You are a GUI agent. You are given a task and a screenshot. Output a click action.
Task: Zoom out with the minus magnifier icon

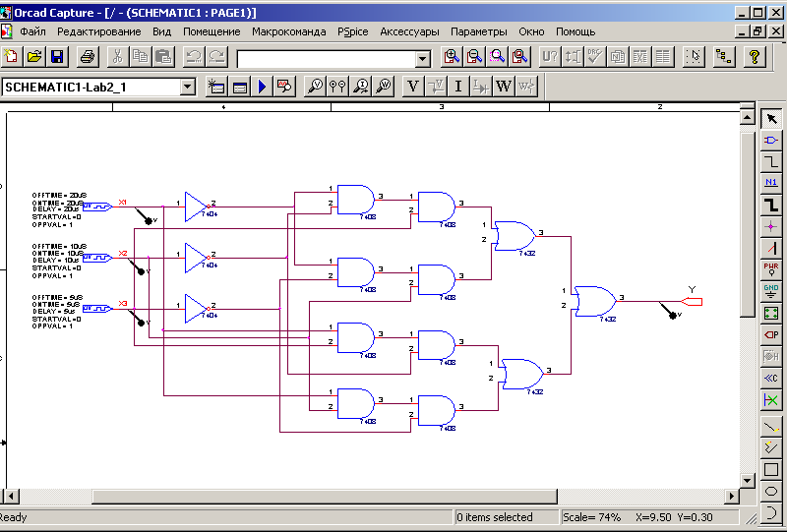tap(475, 57)
